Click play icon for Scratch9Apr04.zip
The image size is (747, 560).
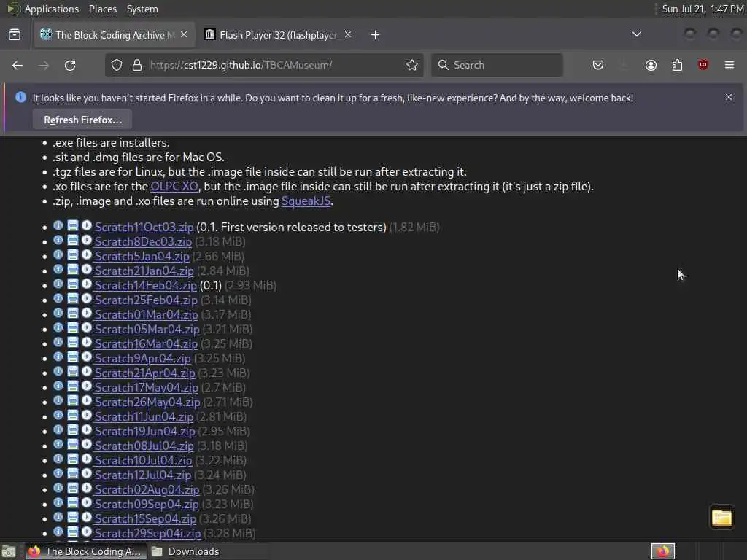87,357
